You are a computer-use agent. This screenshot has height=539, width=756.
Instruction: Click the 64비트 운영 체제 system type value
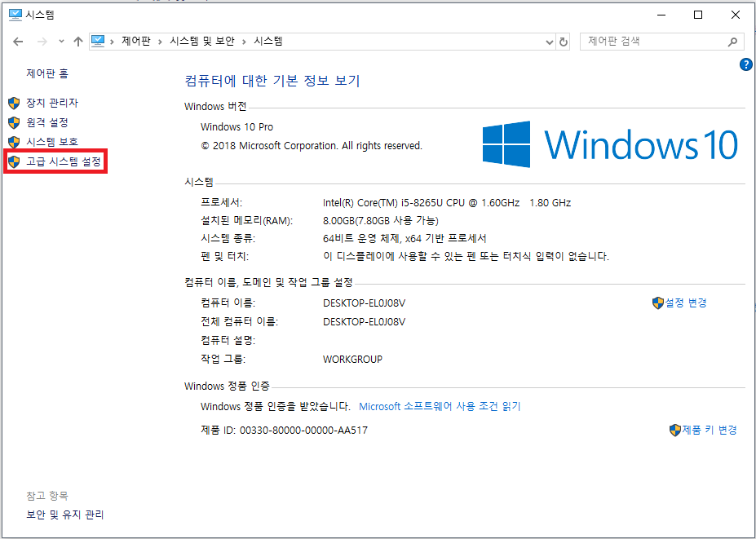tap(405, 239)
